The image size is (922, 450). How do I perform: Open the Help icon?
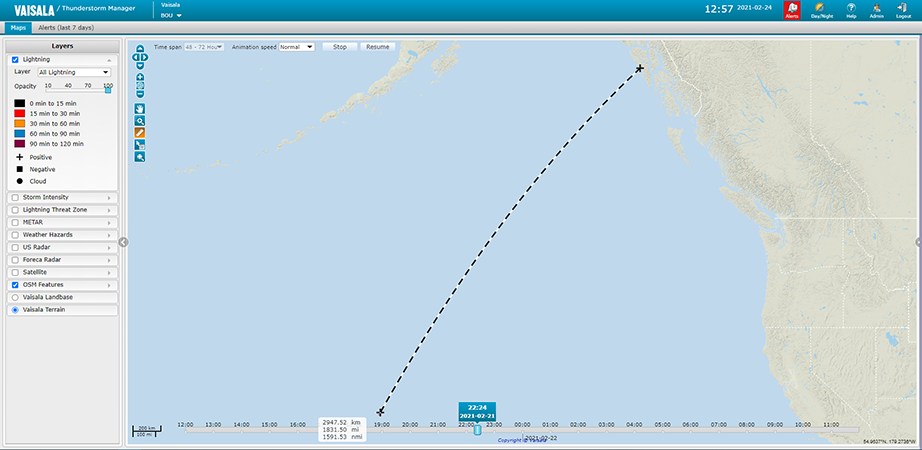click(851, 10)
